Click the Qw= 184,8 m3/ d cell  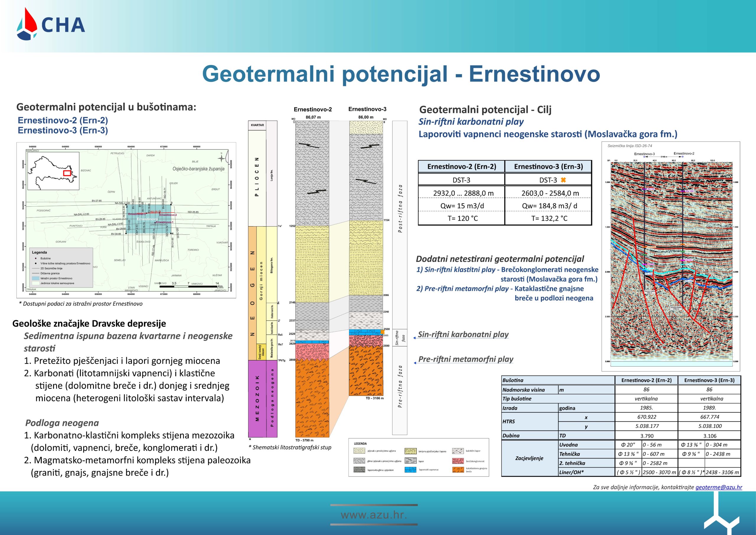[x=548, y=206]
